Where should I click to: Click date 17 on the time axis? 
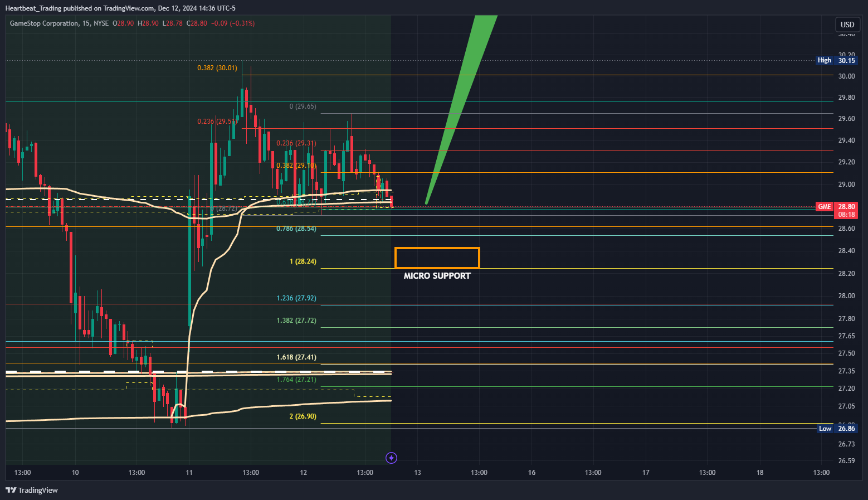[x=646, y=473]
